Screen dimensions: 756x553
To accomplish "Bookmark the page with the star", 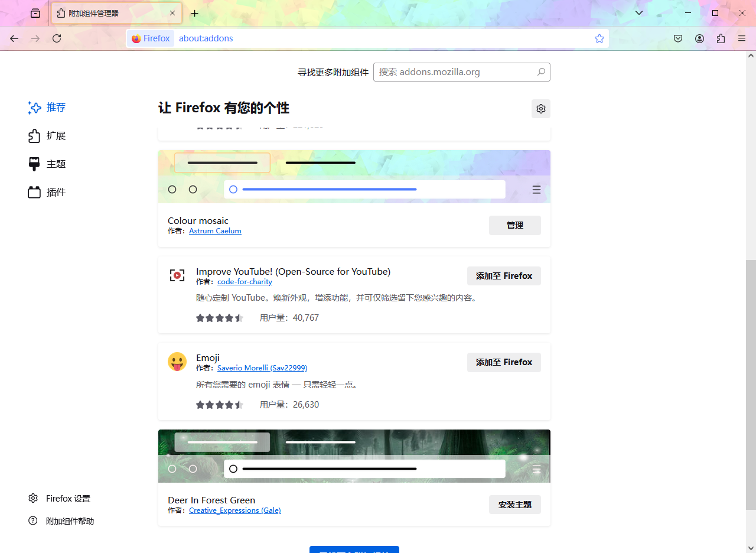I will [599, 38].
